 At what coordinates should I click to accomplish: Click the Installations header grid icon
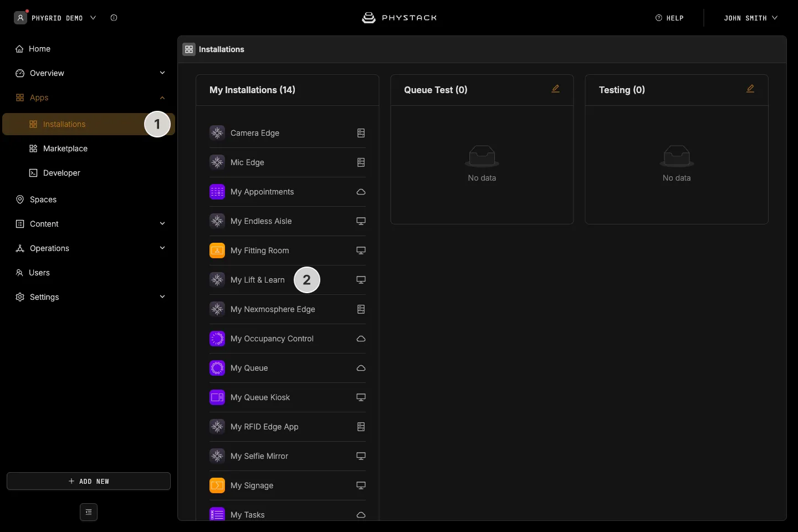tap(189, 49)
